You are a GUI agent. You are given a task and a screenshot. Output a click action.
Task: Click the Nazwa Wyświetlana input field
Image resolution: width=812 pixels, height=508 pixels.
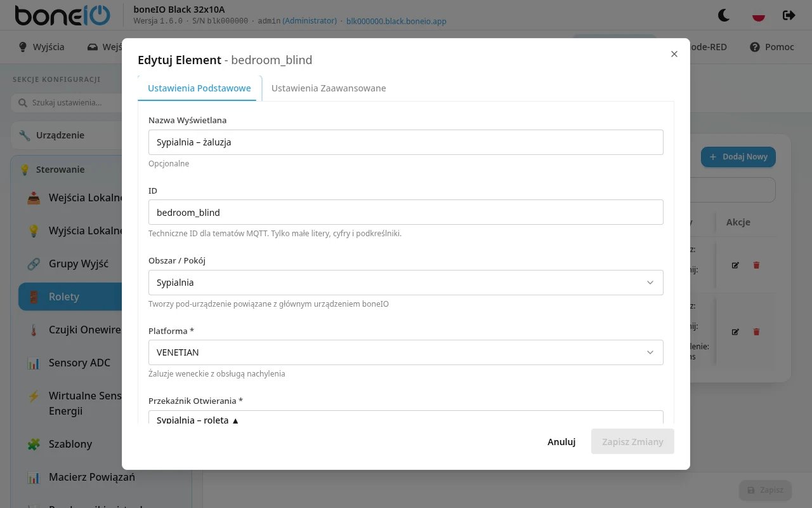coord(406,142)
